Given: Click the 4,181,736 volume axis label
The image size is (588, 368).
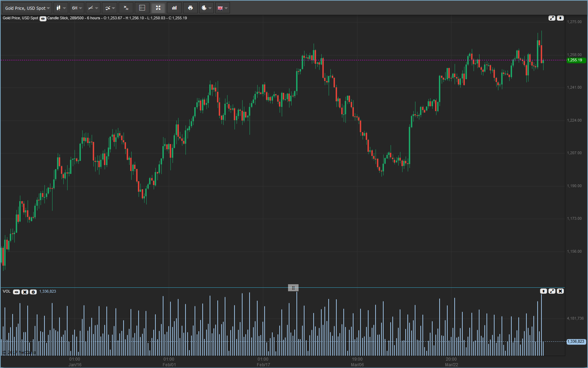Looking at the screenshot, I should coord(575,318).
